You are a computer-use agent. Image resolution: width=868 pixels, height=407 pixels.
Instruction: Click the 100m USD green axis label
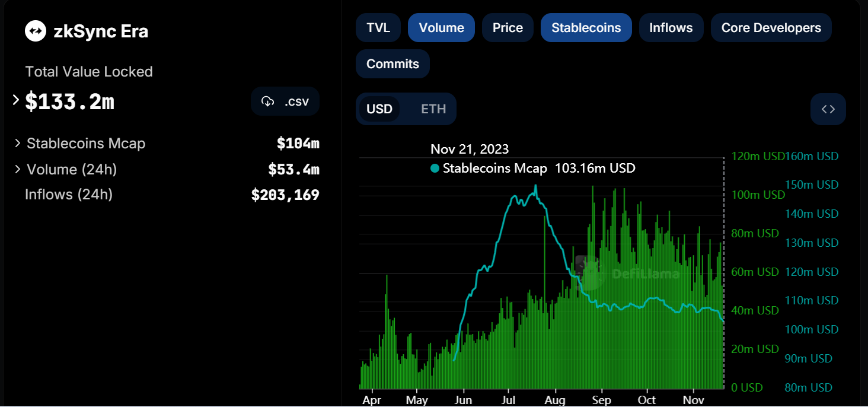(x=758, y=195)
